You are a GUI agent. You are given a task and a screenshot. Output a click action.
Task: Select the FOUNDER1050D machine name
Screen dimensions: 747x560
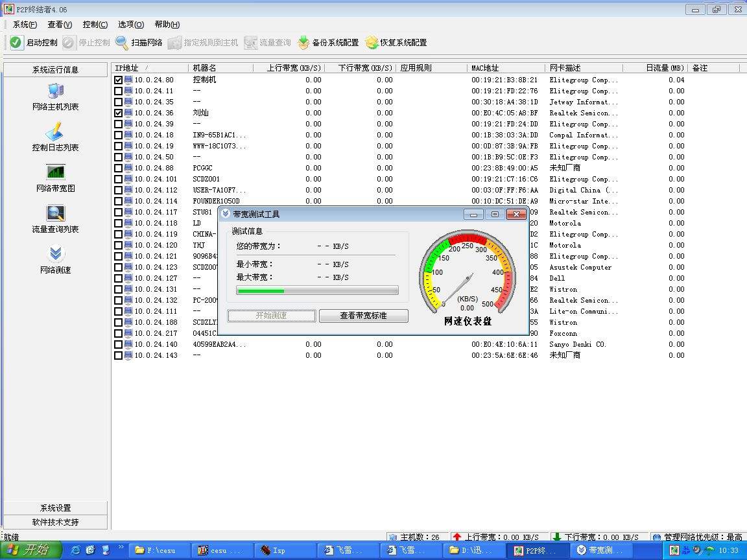217,201
